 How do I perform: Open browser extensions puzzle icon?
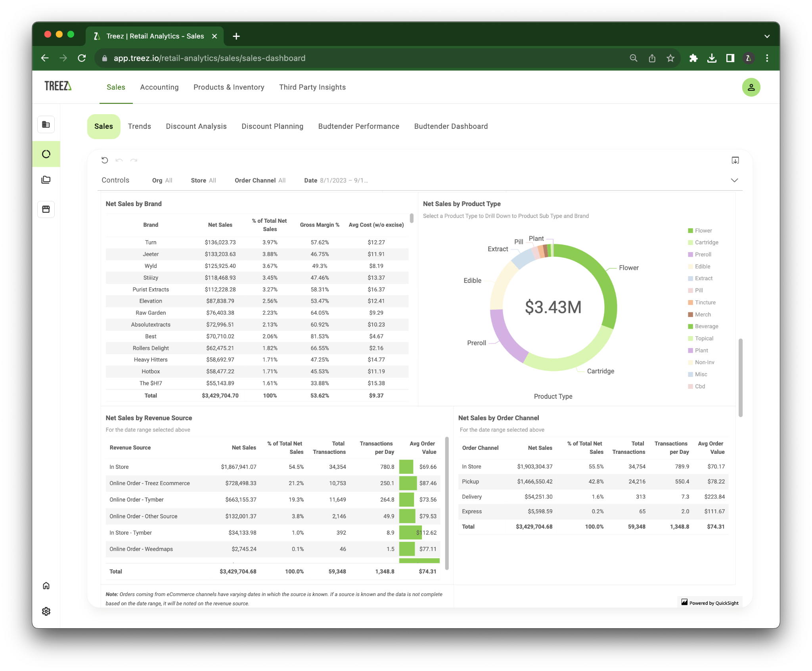coord(693,58)
